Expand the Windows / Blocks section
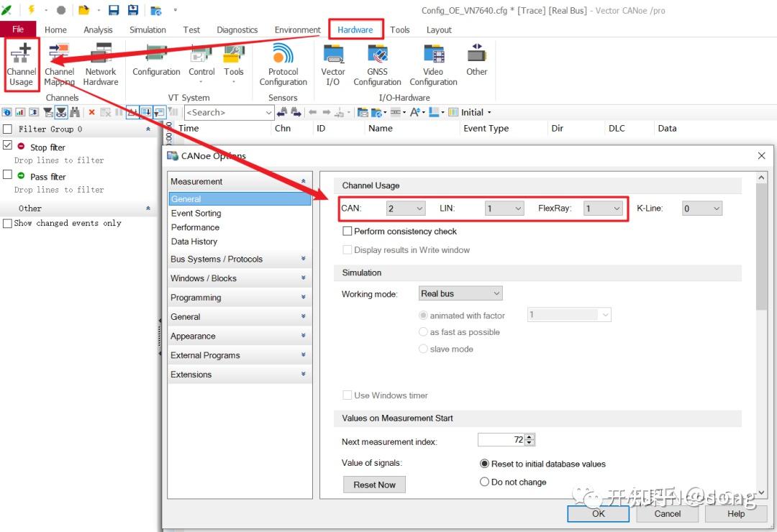 pos(240,278)
